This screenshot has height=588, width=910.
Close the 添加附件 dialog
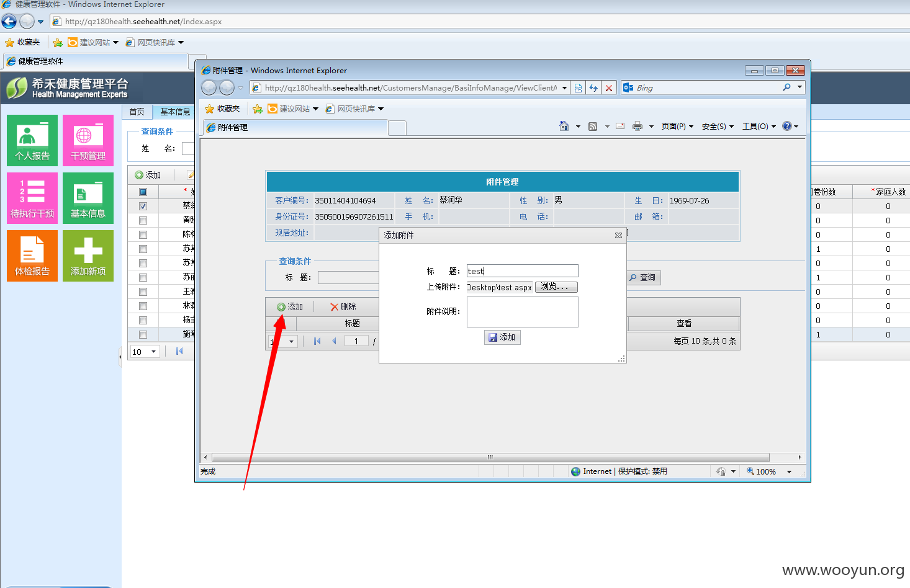(618, 236)
